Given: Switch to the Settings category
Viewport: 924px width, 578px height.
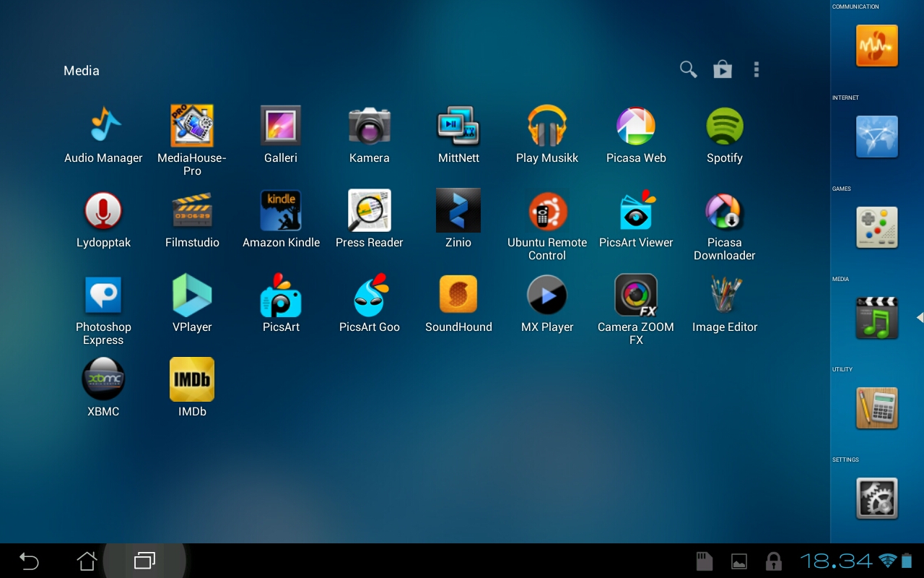Looking at the screenshot, I should point(877,499).
